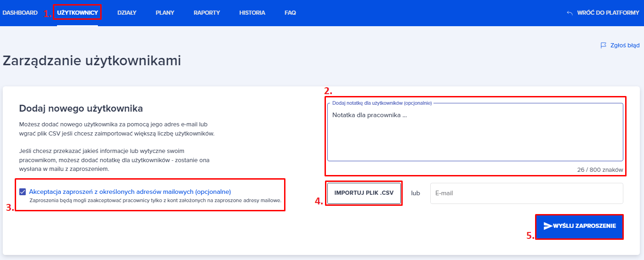Viewport: 644px width, 260px height.
Task: Toggle the Akceptacja zaproszeń checkbox
Action: point(23,192)
